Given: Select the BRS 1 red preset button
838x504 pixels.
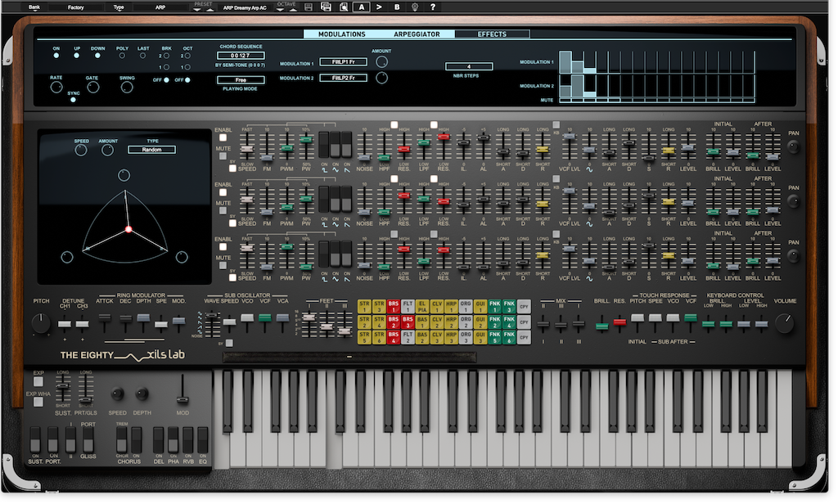Looking at the screenshot, I should click(x=394, y=306).
